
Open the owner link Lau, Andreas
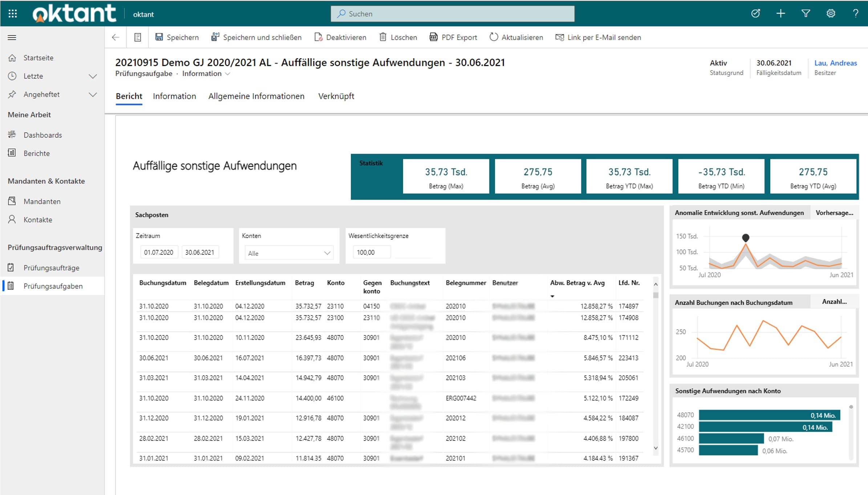[x=835, y=63]
